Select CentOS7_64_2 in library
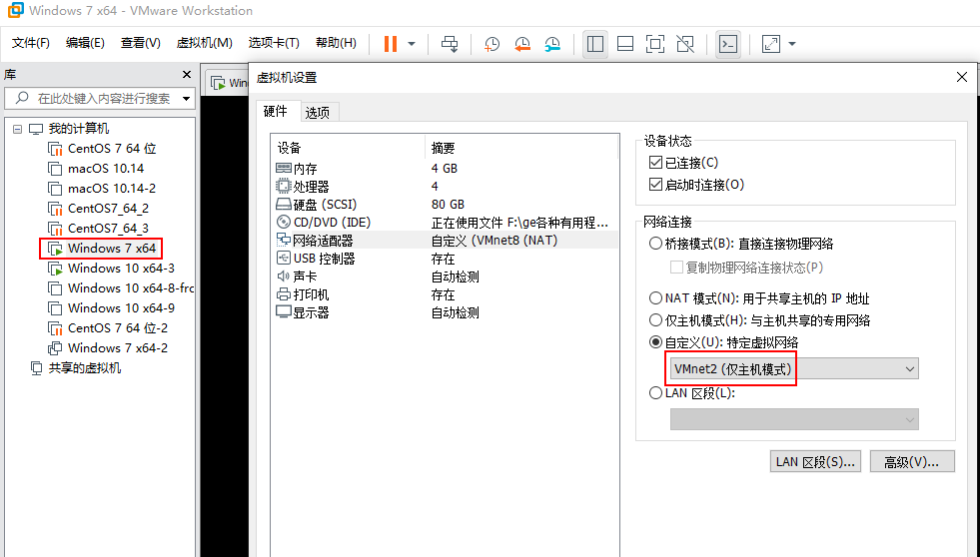 [99, 209]
